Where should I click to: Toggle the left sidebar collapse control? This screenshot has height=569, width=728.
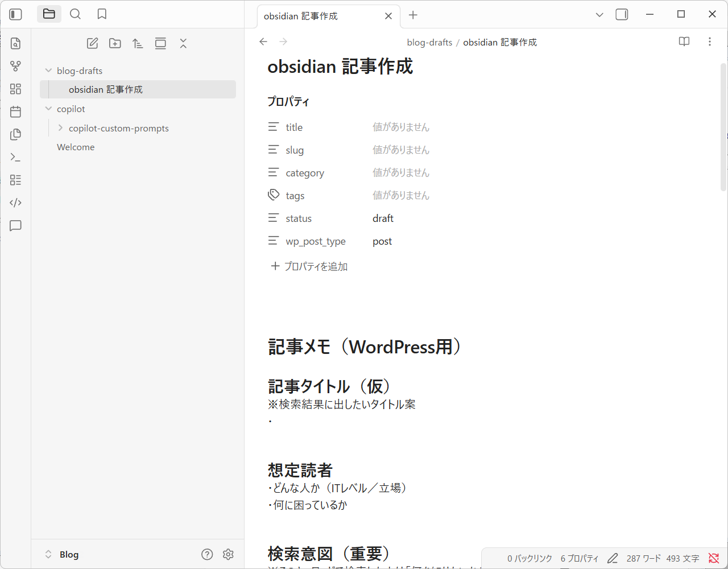point(15,14)
